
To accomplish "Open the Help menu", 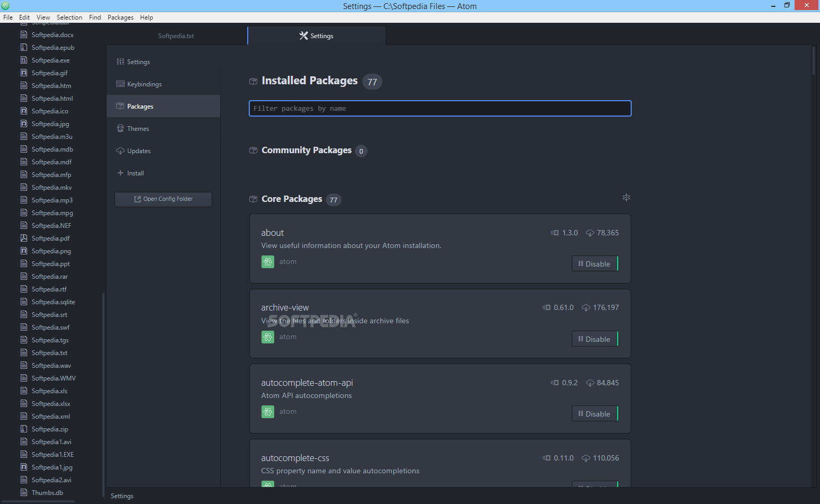I will 146,17.
